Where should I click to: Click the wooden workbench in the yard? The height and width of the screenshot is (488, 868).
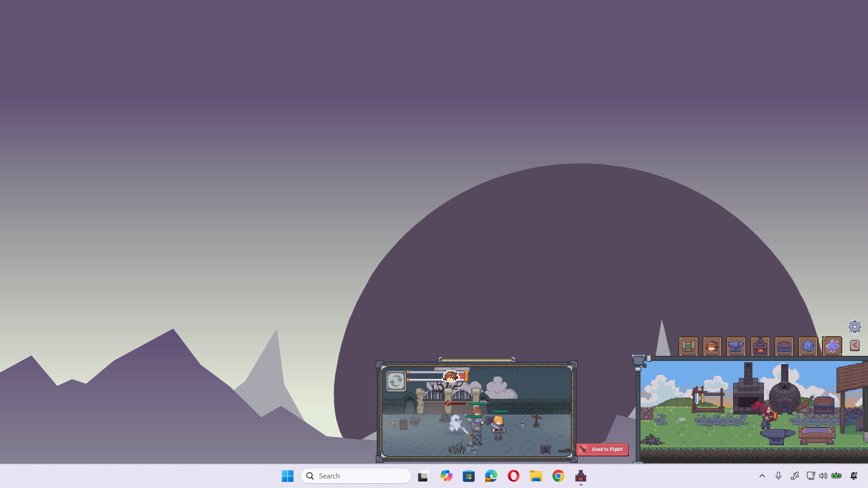point(817,435)
